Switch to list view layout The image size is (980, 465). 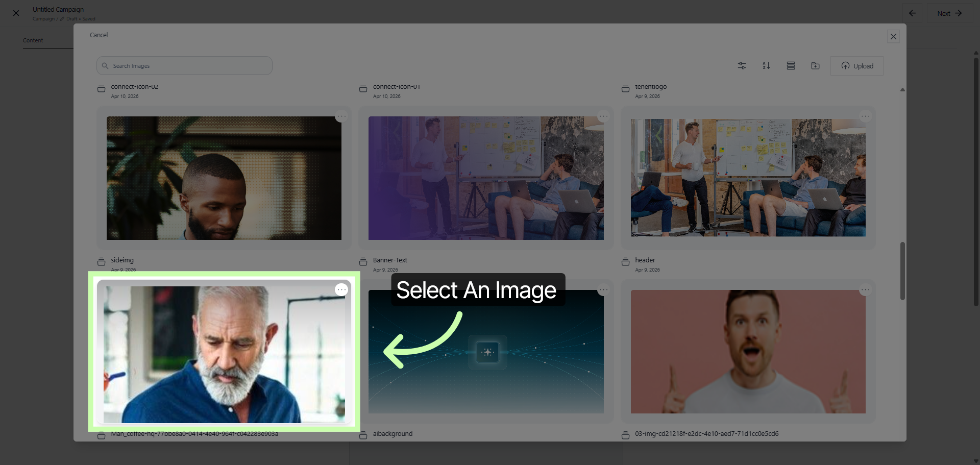click(791, 66)
